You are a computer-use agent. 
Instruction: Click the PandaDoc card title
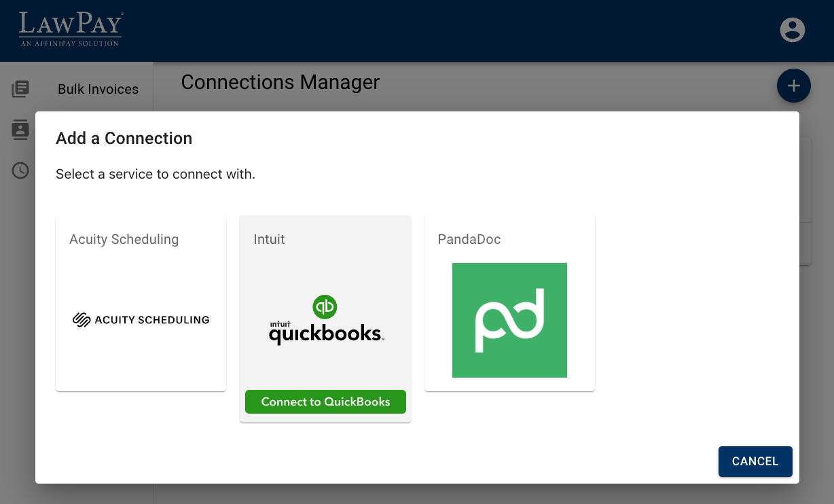pos(469,239)
